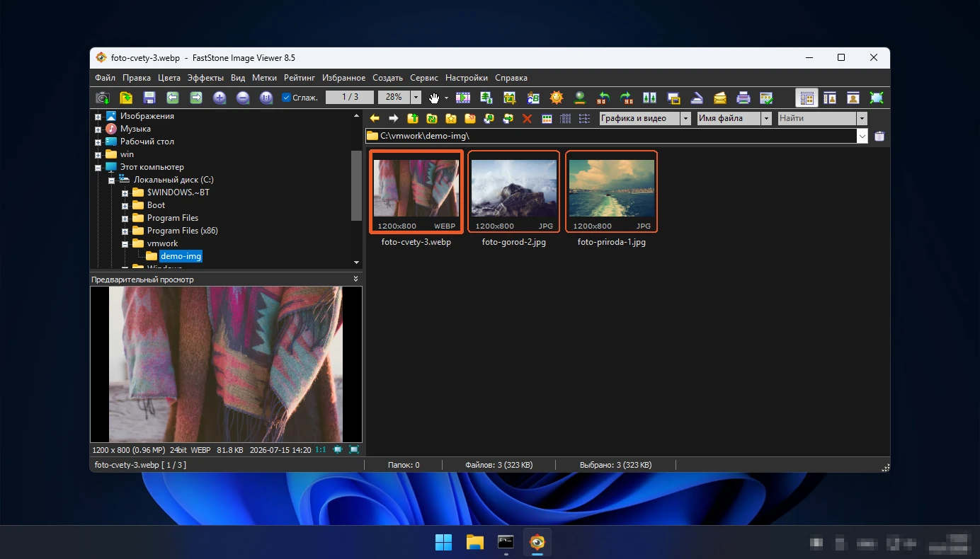Open the Рейтинг menu

(x=300, y=78)
